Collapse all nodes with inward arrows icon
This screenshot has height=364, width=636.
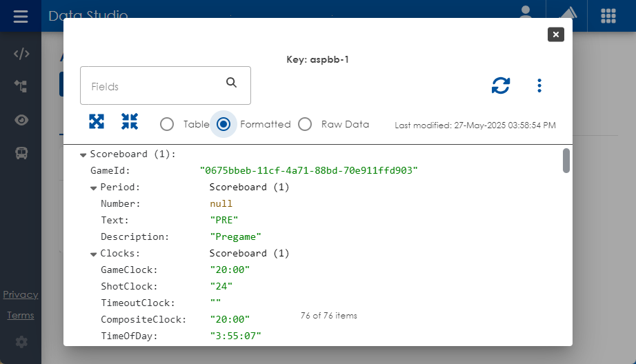point(130,122)
